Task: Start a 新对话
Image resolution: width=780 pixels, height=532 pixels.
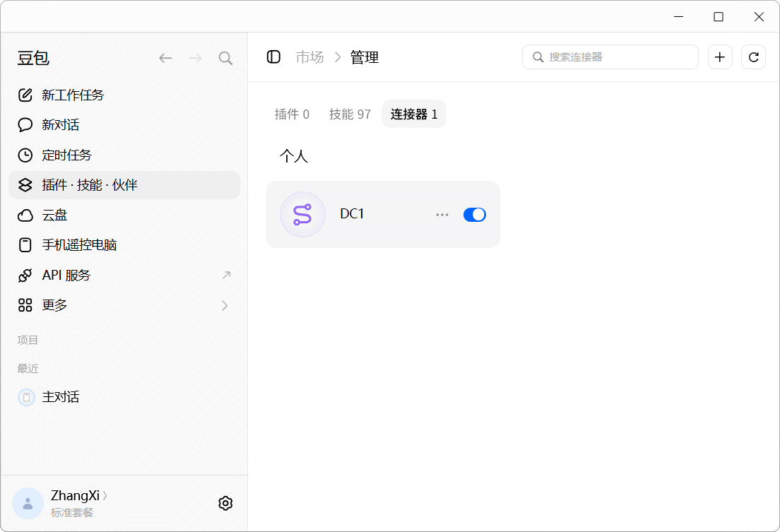Action: pyautogui.click(x=124, y=125)
